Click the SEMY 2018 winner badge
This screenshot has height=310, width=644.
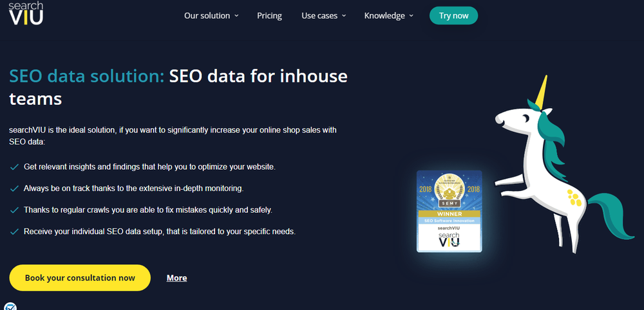tap(449, 211)
